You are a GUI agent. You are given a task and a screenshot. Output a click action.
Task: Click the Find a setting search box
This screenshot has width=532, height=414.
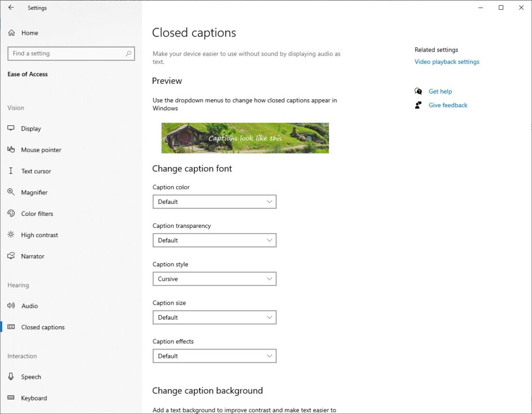click(x=66, y=54)
